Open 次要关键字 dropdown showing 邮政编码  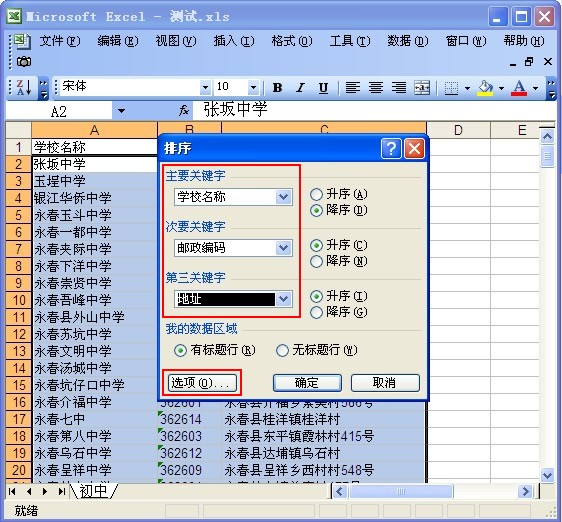pos(284,248)
